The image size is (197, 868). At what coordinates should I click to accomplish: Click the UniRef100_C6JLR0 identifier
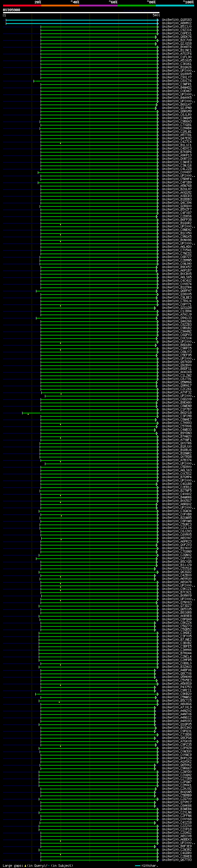point(177,115)
